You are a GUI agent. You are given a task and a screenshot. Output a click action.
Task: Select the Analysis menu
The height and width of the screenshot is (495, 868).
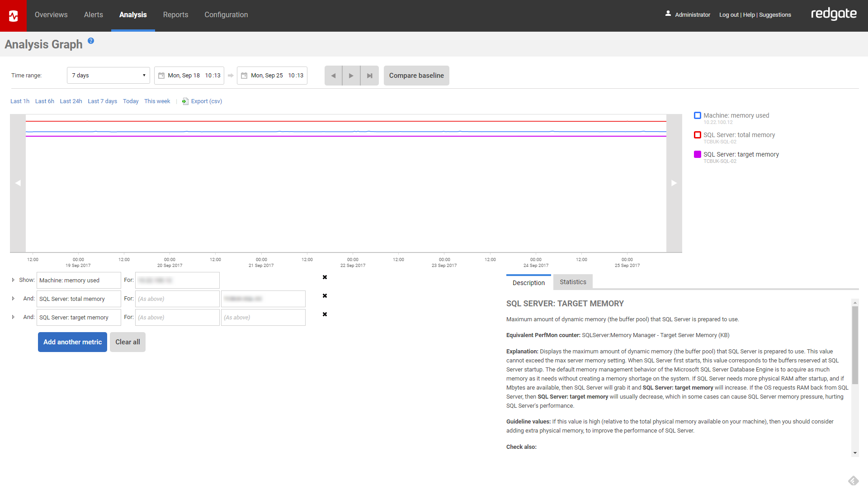[133, 15]
